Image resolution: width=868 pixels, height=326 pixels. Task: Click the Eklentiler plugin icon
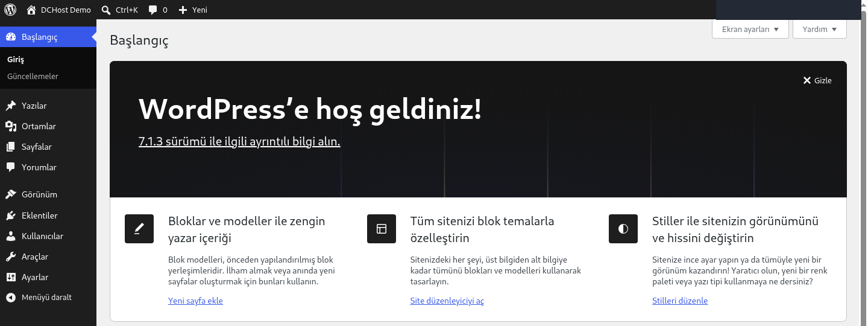11,216
